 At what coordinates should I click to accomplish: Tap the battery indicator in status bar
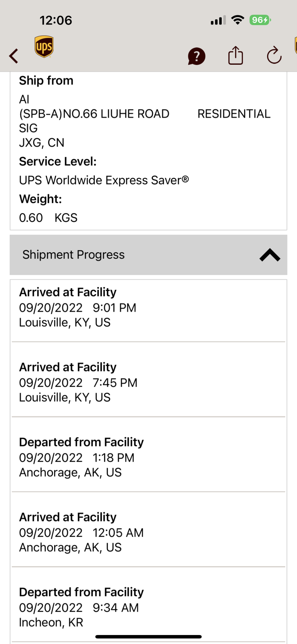pos(260,20)
